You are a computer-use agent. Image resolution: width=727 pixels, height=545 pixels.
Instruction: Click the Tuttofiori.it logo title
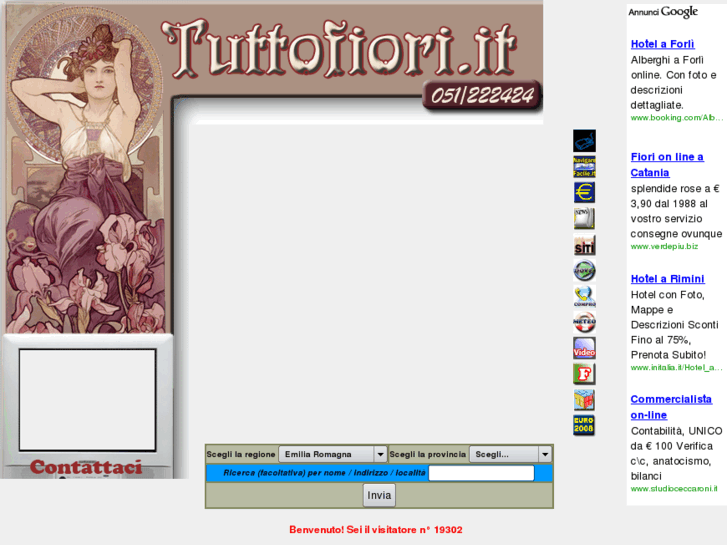tap(339, 50)
